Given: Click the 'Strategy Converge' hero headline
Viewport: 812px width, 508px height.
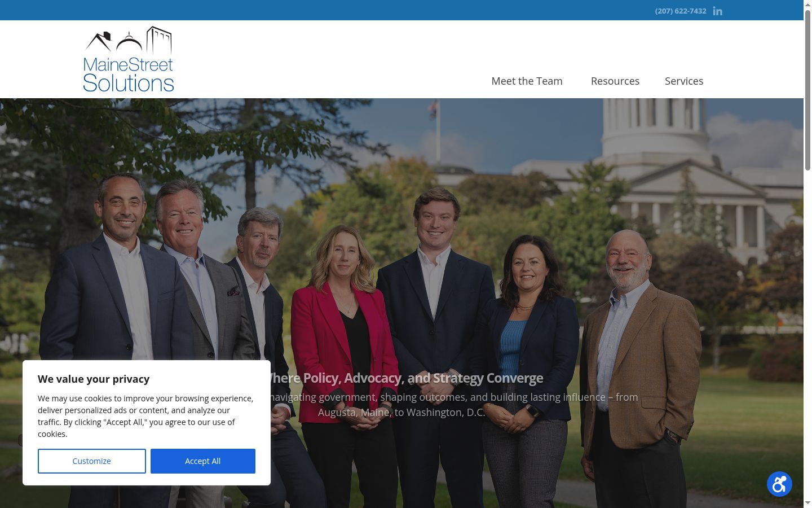Looking at the screenshot, I should click(488, 378).
